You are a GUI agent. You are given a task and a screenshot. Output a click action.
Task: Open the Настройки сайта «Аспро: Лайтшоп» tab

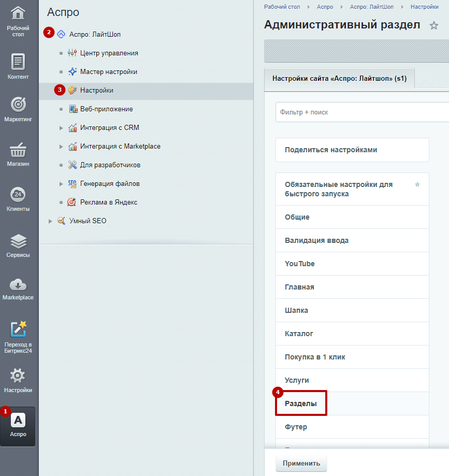(x=339, y=79)
